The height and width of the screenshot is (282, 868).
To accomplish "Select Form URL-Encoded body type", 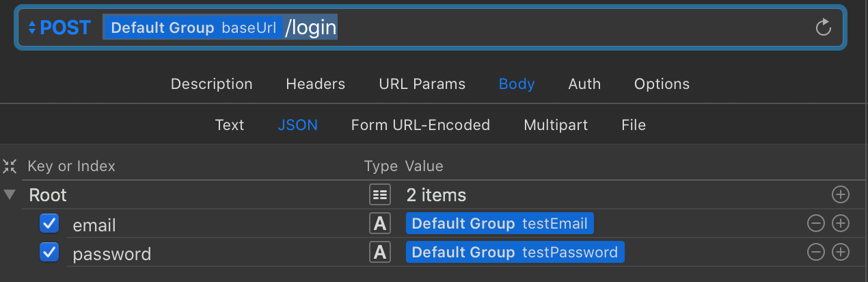I will pos(420,125).
